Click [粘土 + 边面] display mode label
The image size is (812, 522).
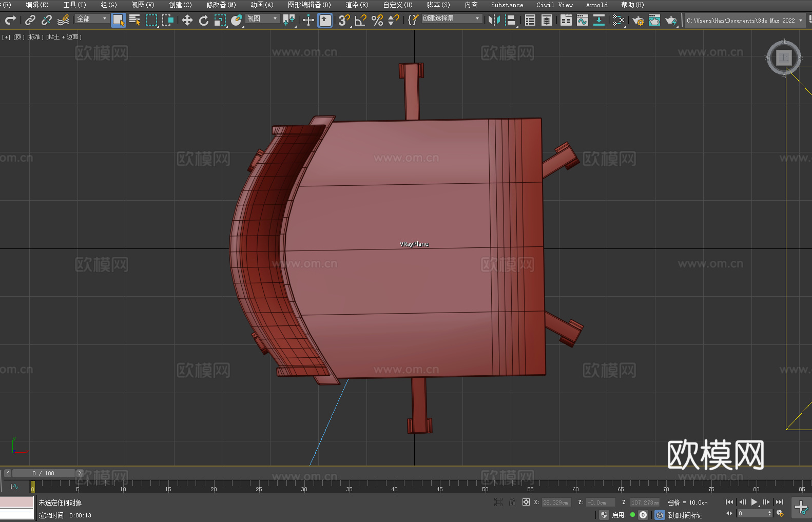point(64,37)
